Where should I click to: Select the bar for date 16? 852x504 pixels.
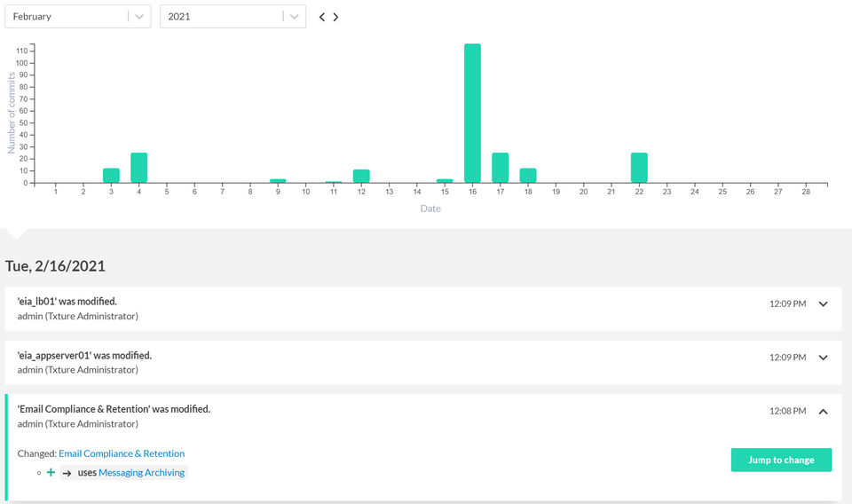(x=472, y=113)
